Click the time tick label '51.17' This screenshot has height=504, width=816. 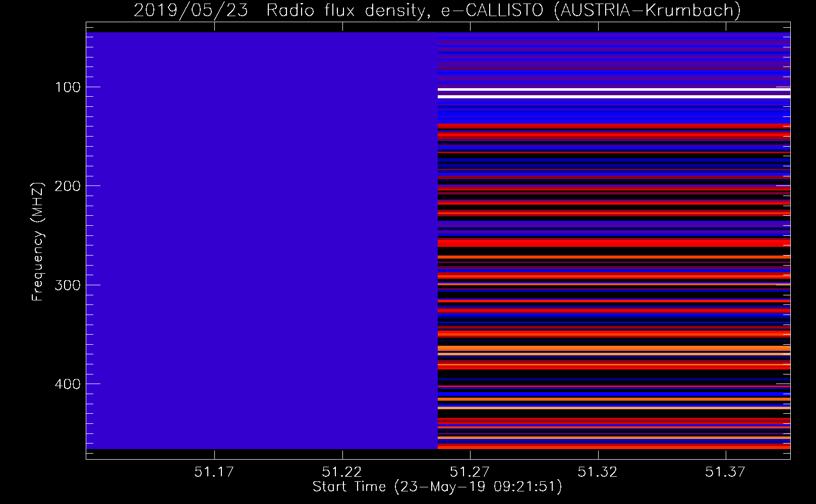coord(214,472)
